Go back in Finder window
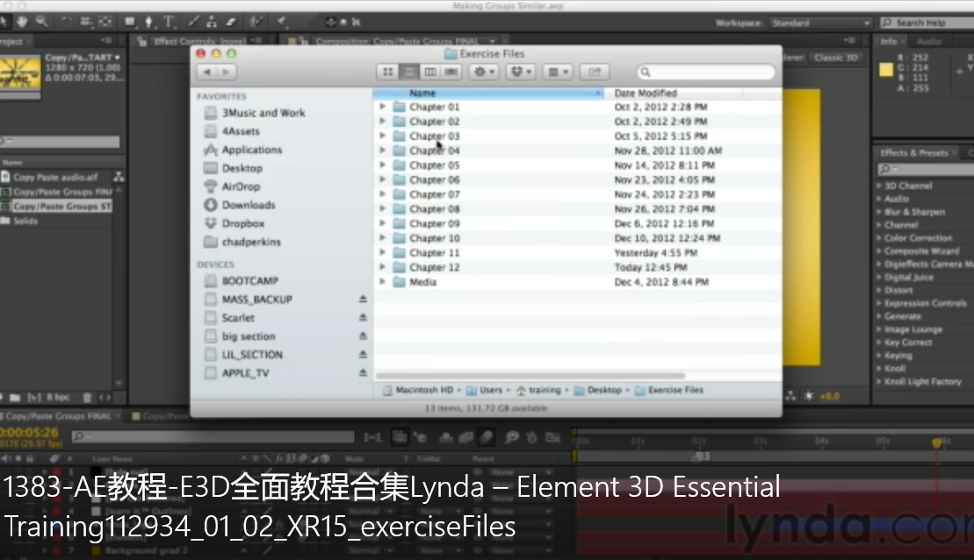Image resolution: width=974 pixels, height=560 pixels. [x=207, y=72]
